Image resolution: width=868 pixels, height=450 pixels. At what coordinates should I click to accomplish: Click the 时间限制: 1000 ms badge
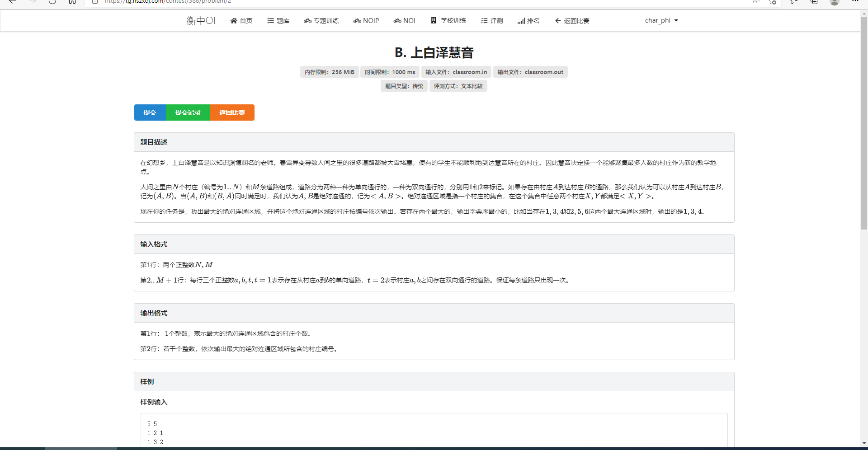tap(390, 72)
